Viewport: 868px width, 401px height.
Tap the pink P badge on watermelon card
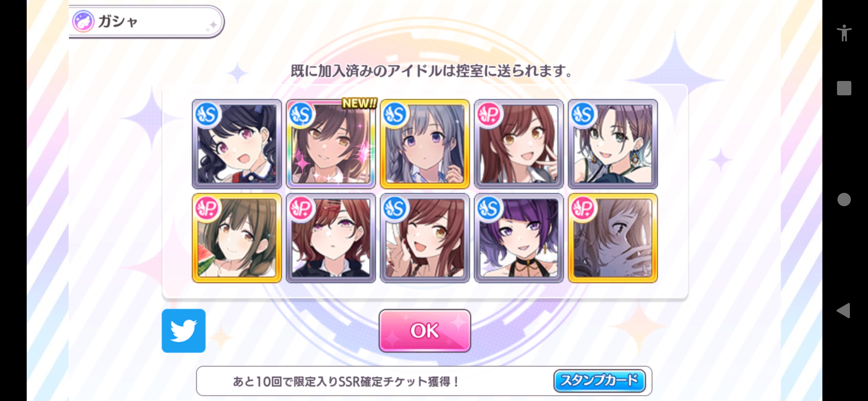point(207,208)
